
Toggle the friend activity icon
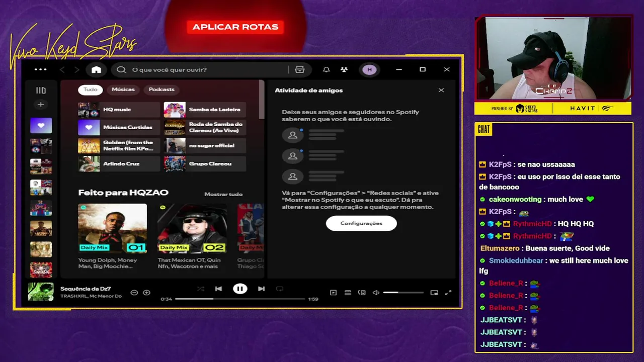[x=344, y=70]
